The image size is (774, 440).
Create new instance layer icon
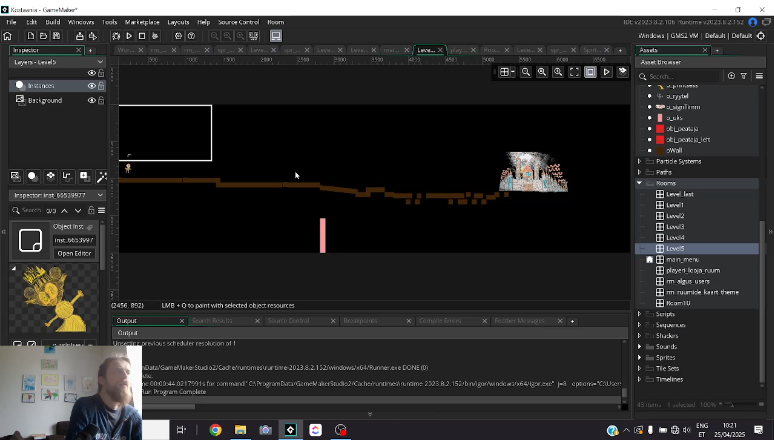(x=33, y=176)
